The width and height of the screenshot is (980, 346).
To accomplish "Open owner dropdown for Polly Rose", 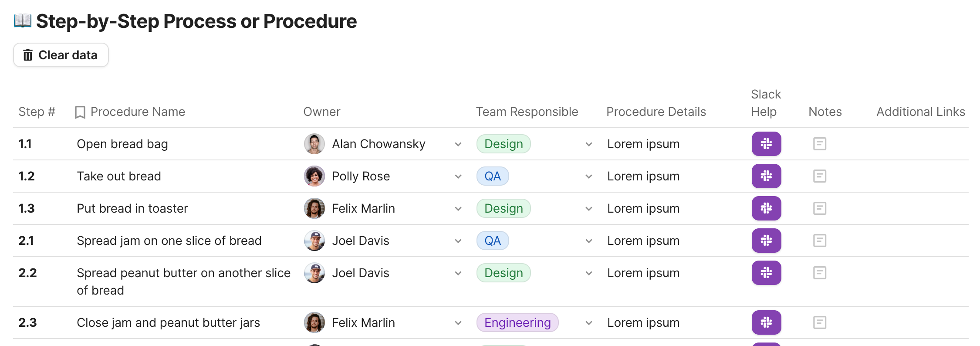I will 458,176.
